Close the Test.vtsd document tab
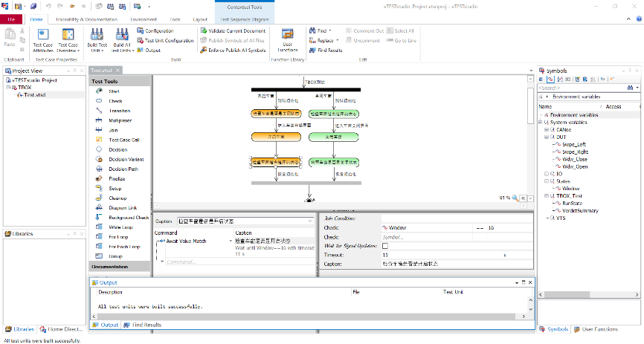Screen dimensions: 644x344 click(117, 70)
